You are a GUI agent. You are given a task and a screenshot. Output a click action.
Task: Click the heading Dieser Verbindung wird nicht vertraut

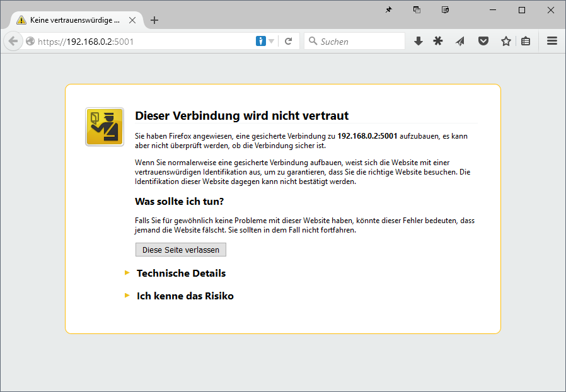coord(242,115)
